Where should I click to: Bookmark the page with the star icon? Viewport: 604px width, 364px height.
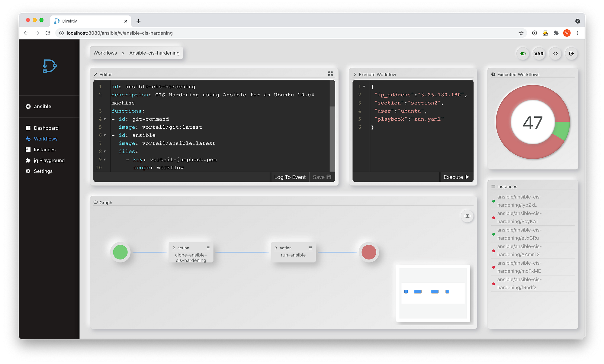(x=521, y=33)
